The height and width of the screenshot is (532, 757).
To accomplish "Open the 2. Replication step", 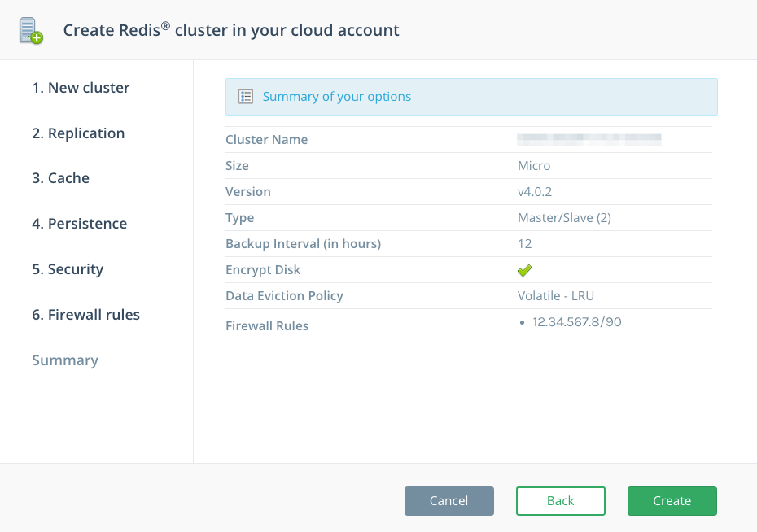I will tap(78, 133).
